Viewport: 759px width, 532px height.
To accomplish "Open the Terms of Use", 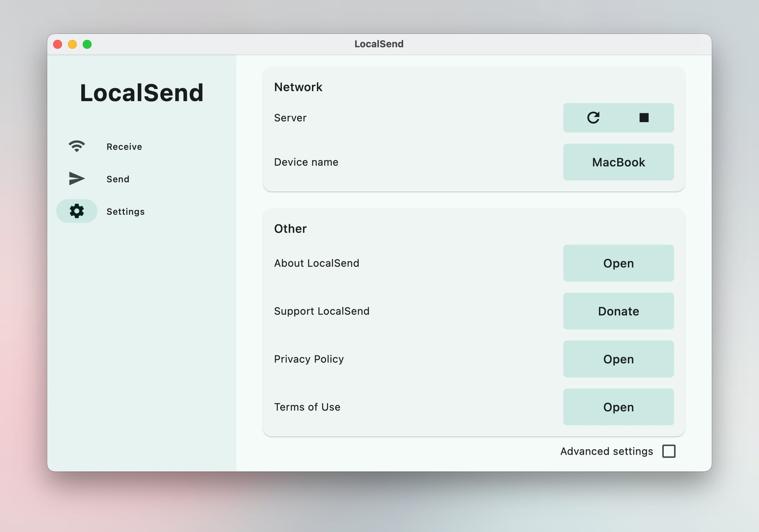I will click(618, 407).
